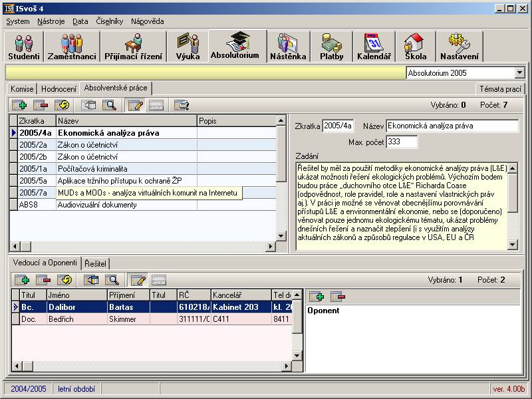The height and width of the screenshot is (399, 532).
Task: Add new record in the Absolventské práce toolbar
Action: point(19,104)
